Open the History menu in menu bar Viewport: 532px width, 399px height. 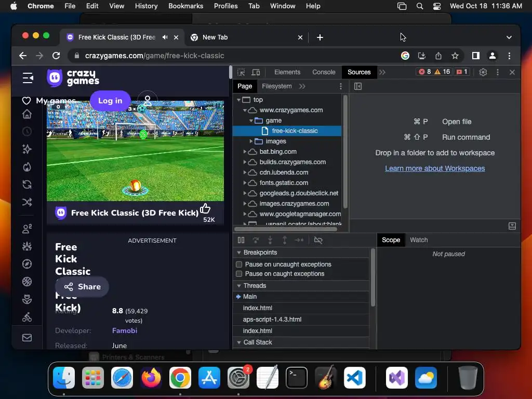point(146,6)
